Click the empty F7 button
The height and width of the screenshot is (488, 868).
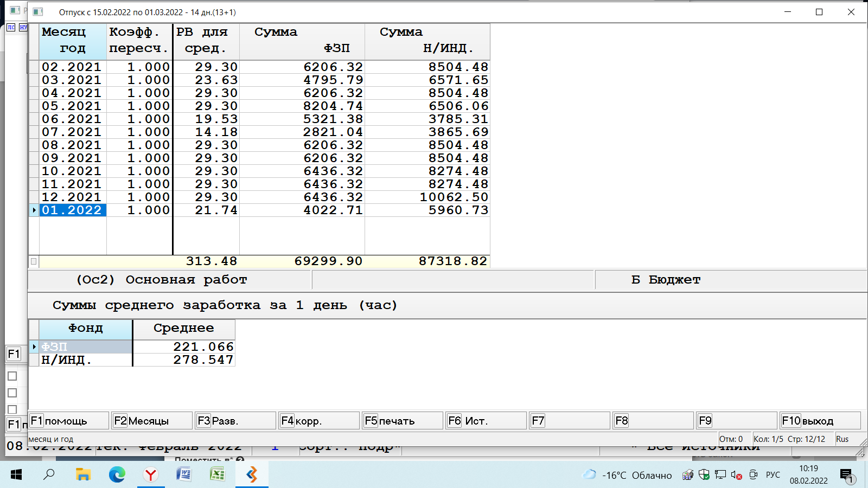point(570,421)
